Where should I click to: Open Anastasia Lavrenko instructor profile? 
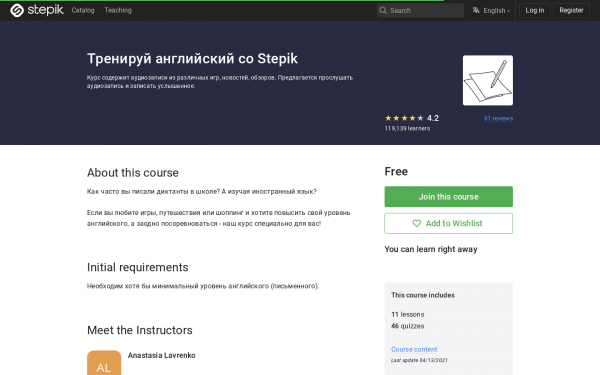pos(161,355)
